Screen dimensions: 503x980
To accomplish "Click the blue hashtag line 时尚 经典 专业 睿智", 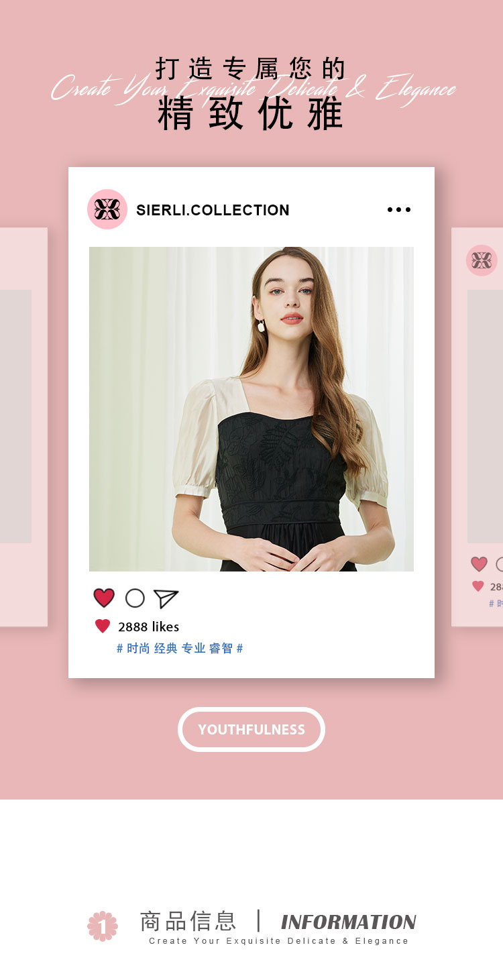I will point(180,649).
